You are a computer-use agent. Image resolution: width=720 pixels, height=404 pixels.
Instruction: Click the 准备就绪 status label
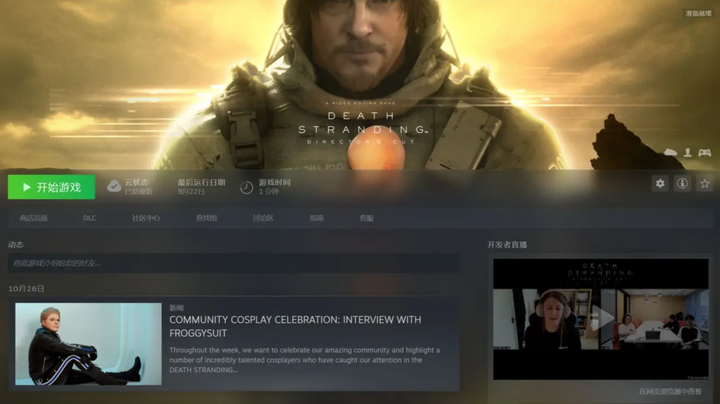(698, 13)
